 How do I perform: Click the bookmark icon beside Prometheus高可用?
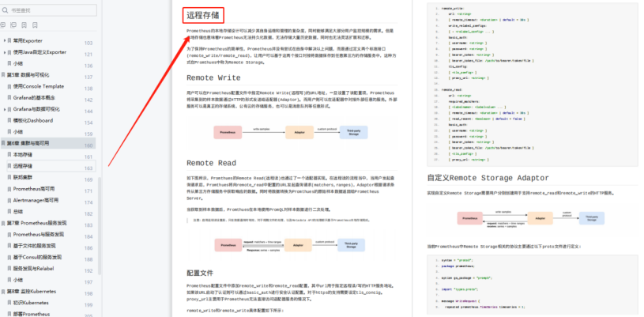click(x=9, y=189)
